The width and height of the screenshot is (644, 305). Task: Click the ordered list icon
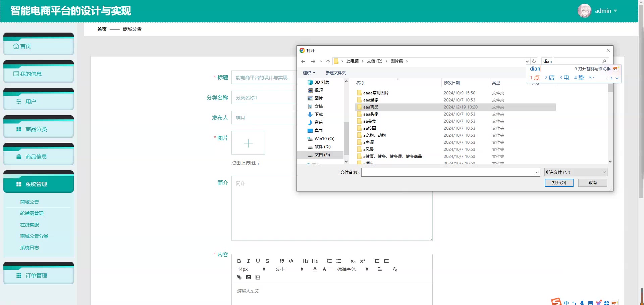click(x=329, y=261)
